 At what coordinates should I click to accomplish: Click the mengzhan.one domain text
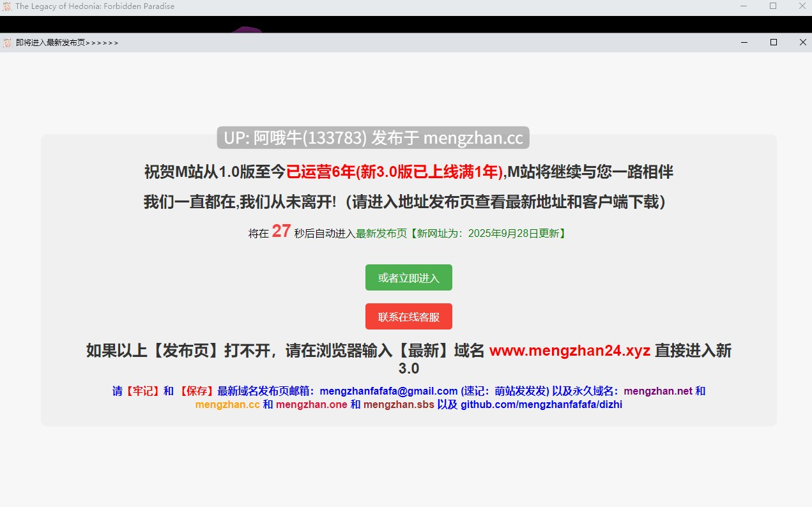(312, 404)
